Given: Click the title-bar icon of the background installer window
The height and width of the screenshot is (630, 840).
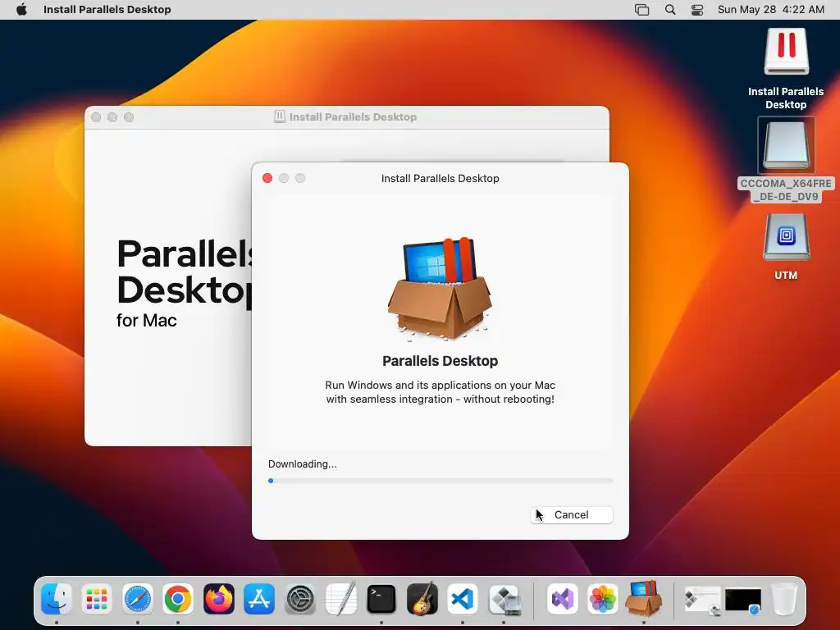Looking at the screenshot, I should click(x=279, y=116).
